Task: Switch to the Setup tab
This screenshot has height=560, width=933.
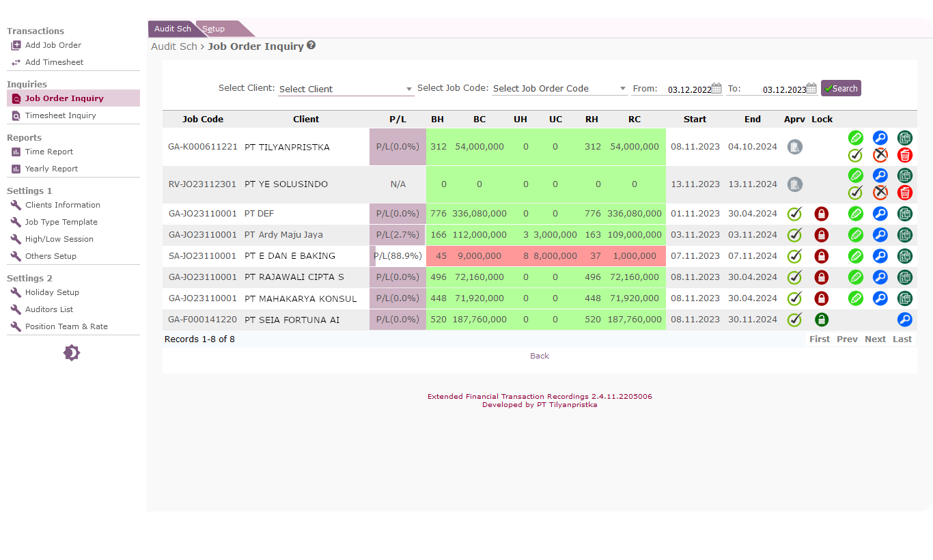Action: coord(214,29)
